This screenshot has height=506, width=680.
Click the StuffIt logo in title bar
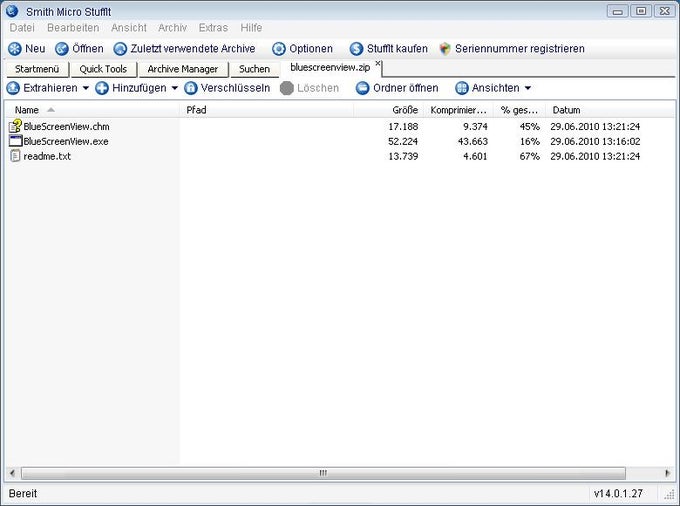click(x=12, y=11)
